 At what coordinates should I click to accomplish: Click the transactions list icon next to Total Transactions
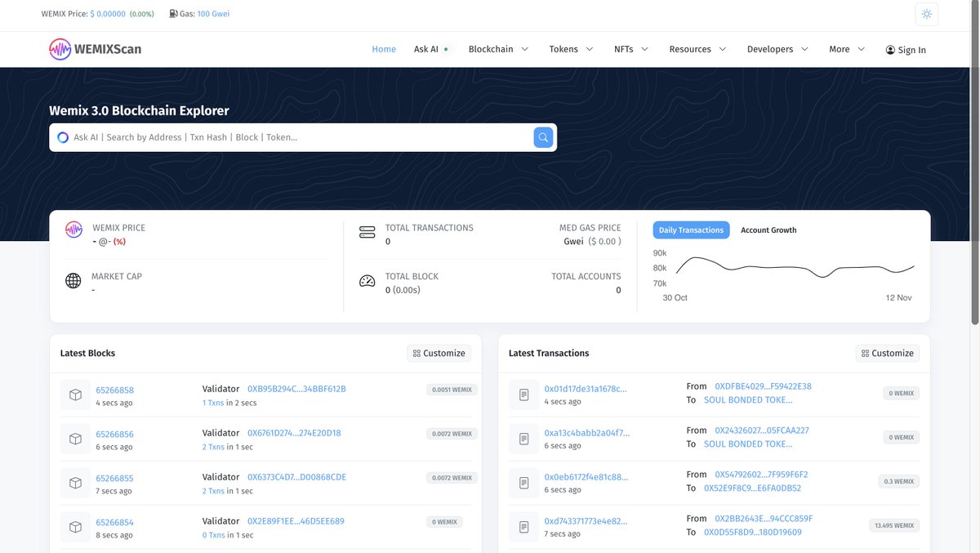coord(367,232)
